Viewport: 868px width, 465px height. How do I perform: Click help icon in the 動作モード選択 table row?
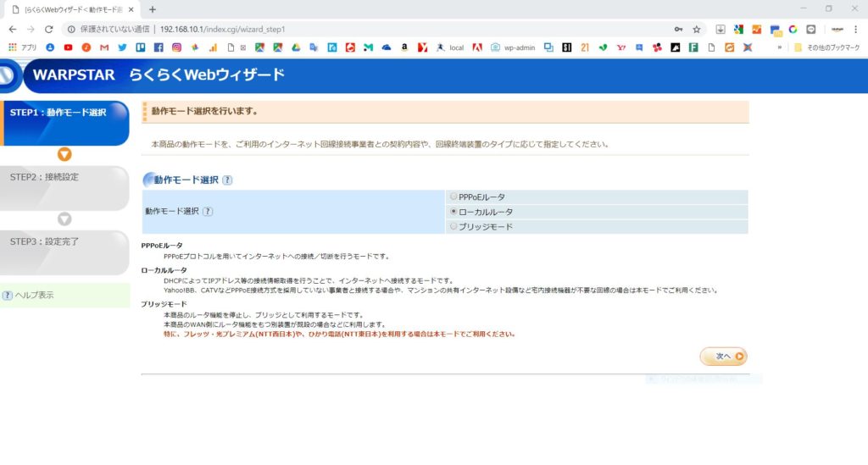[208, 212]
